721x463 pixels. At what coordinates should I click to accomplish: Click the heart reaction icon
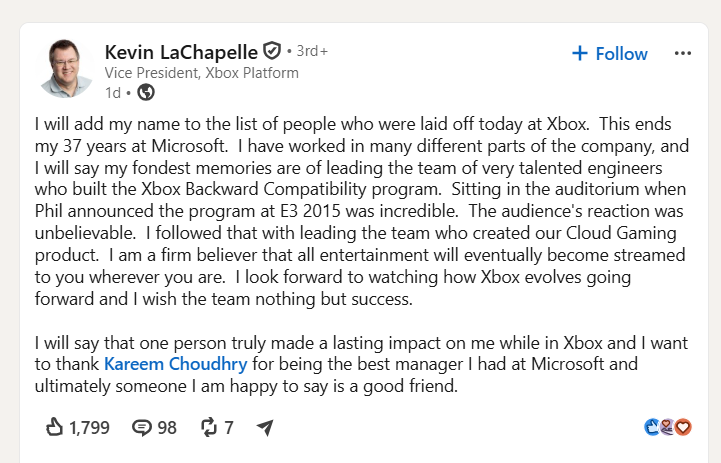pos(683,427)
